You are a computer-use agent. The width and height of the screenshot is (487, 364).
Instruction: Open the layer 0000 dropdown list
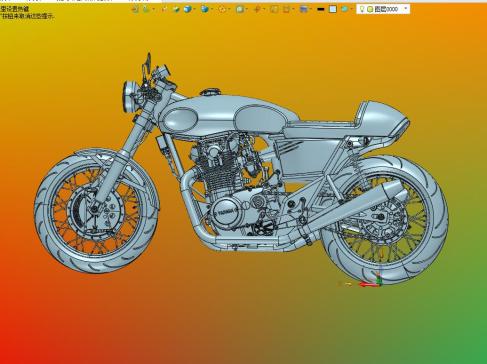click(x=406, y=9)
